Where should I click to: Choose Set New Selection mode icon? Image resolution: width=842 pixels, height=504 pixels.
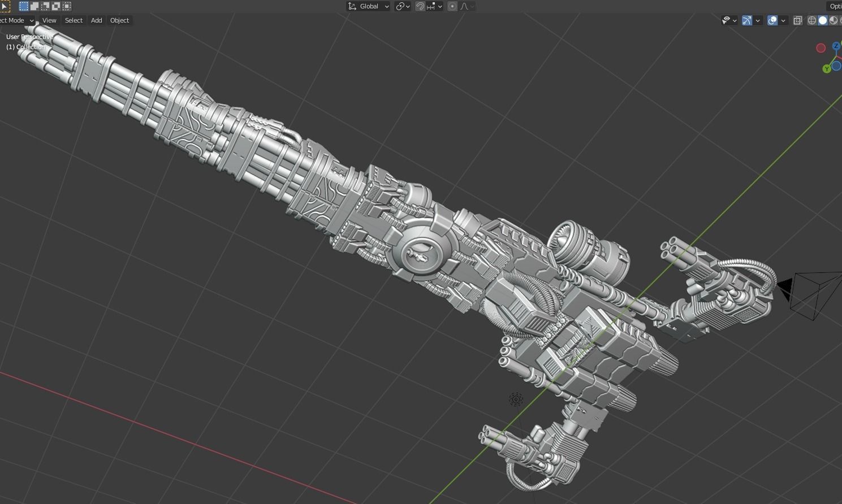pyautogui.click(x=24, y=6)
